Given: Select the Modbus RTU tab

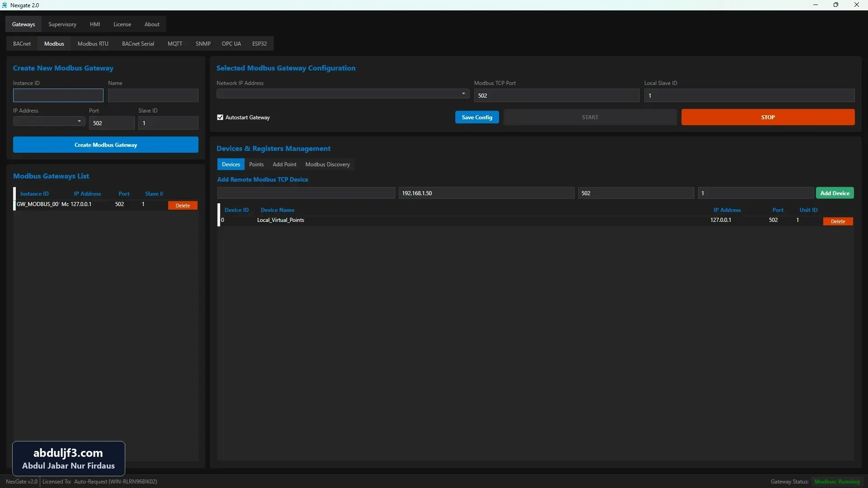Looking at the screenshot, I should (93, 44).
